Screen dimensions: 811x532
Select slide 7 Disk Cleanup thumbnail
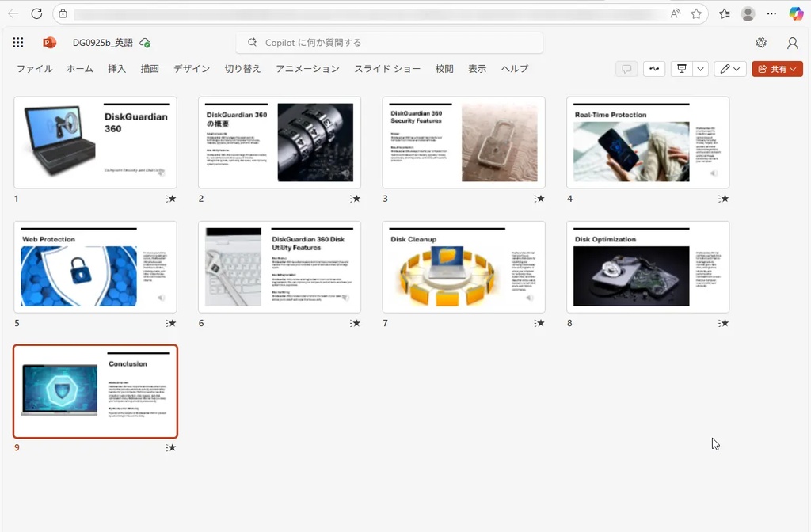pyautogui.click(x=463, y=267)
